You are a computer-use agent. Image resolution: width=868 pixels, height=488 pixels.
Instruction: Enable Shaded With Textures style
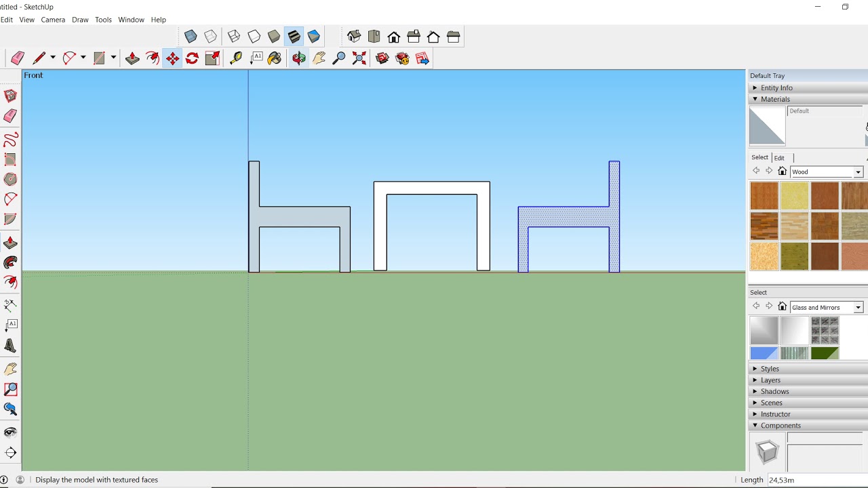[x=294, y=37]
